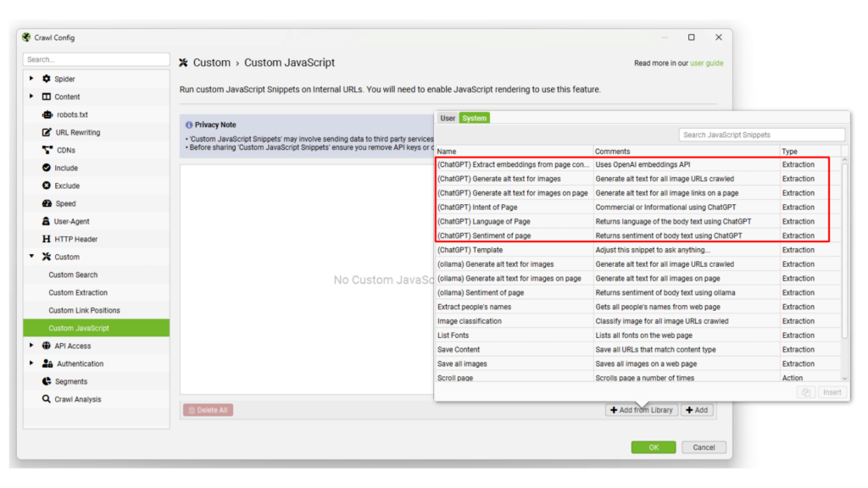This screenshot has height=488, width=868.
Task: Select '(ollama) Sentiment of page' snippet
Action: (x=637, y=292)
